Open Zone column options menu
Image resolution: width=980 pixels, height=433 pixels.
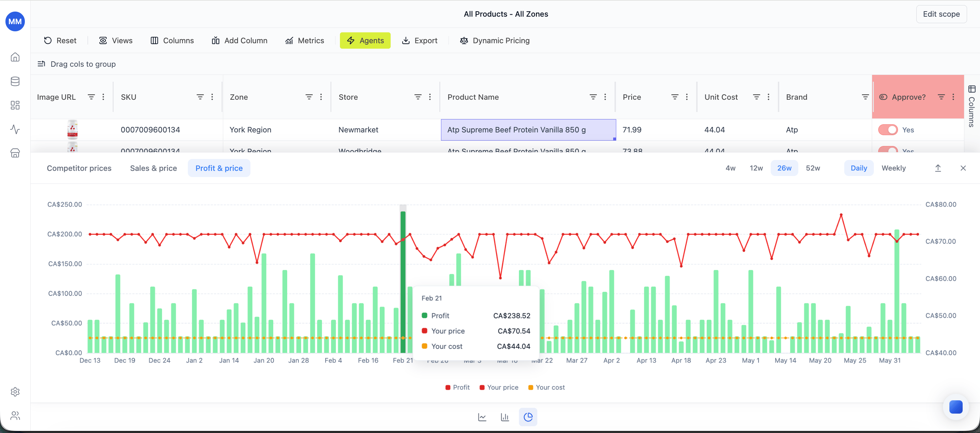[x=321, y=97]
